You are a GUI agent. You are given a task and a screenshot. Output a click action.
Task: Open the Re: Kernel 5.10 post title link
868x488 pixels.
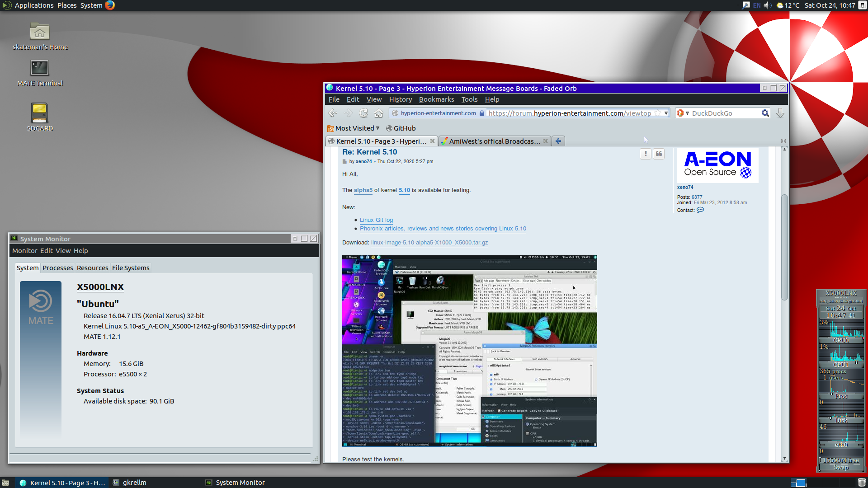click(x=369, y=152)
